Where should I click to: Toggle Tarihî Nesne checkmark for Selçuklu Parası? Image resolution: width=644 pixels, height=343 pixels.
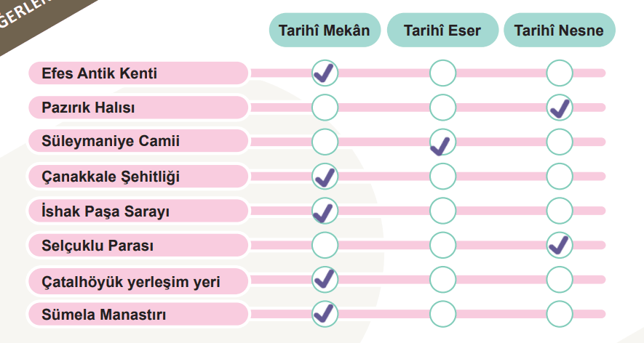click(560, 245)
